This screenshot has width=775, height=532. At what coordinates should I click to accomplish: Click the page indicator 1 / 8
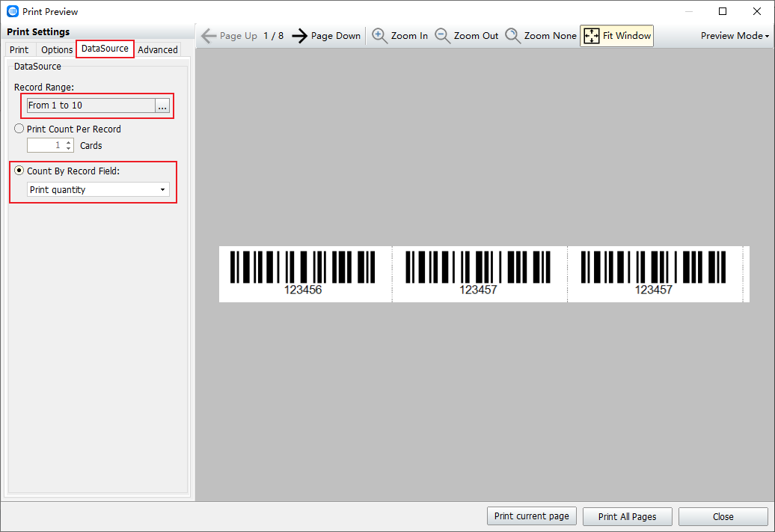coord(273,36)
